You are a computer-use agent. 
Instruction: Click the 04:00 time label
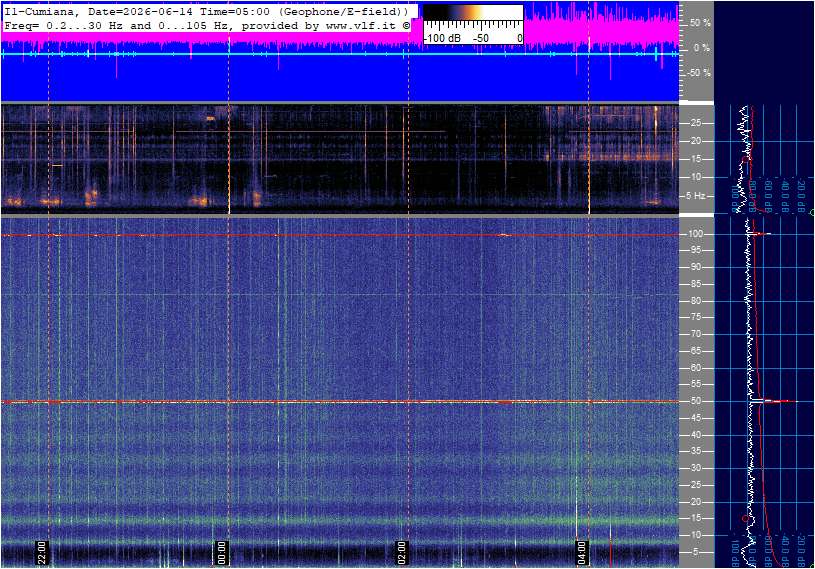(581, 552)
